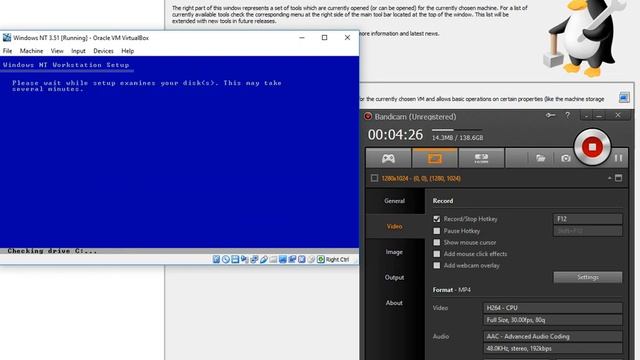Screen dimensions: 640x360
Task: Open the Input menu
Action: pyautogui.click(x=78, y=51)
